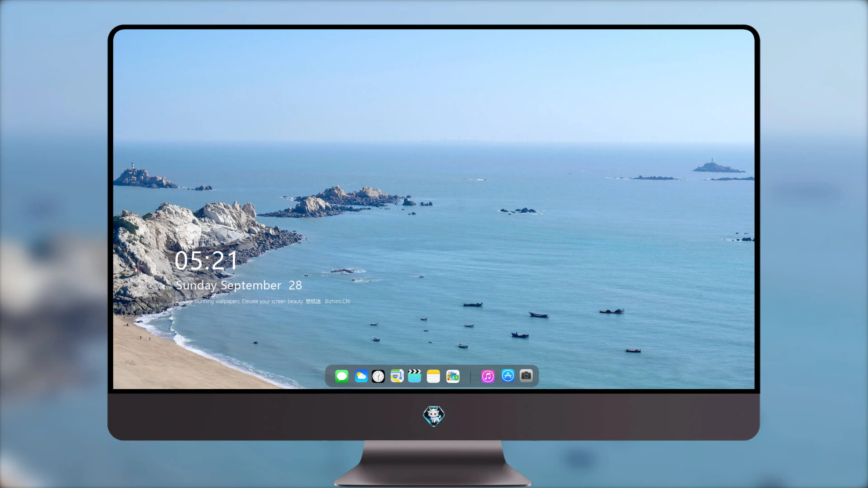Click the dragon logo on monitor chin
The width and height of the screenshot is (868, 488).
(x=434, y=416)
